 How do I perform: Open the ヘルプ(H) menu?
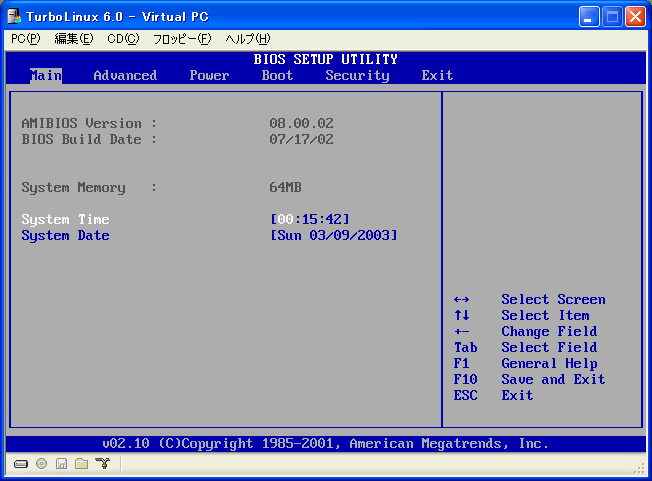point(247,39)
